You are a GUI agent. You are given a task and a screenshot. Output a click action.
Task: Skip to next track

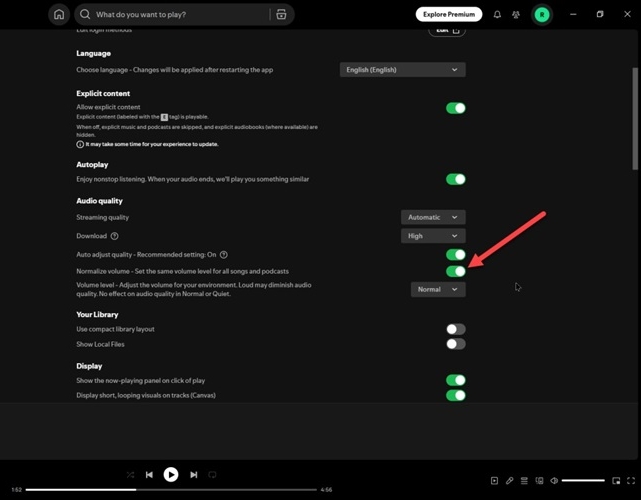click(x=194, y=475)
